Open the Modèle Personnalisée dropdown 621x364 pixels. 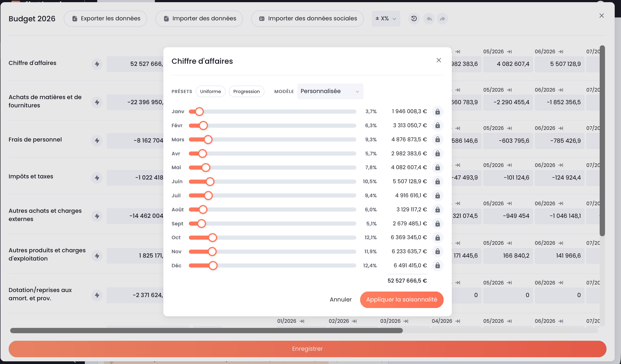pyautogui.click(x=330, y=91)
